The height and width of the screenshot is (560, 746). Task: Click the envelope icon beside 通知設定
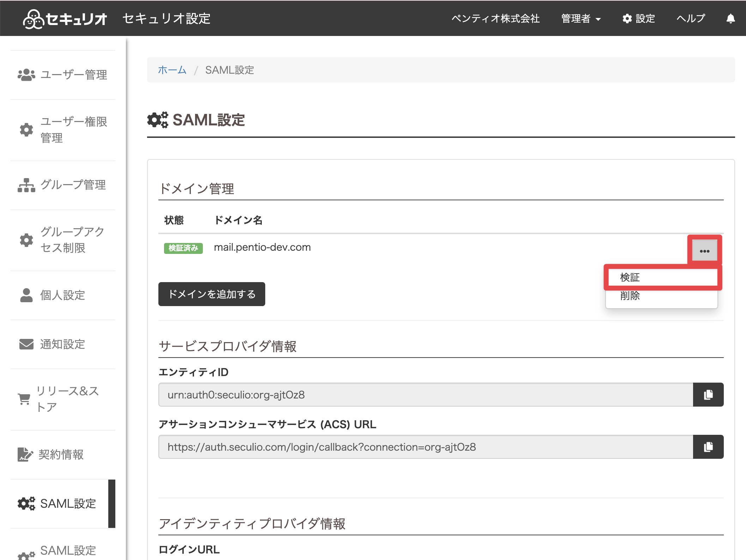(26, 344)
